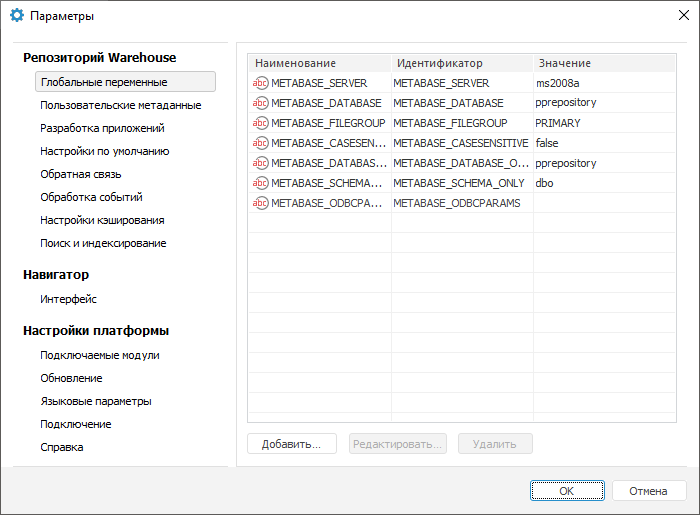The width and height of the screenshot is (700, 515).
Task: Click the gear icon in the title bar
Action: click(17, 16)
